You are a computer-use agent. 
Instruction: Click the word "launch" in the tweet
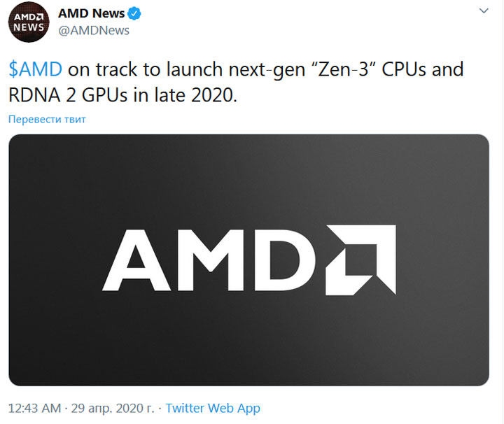[191, 71]
